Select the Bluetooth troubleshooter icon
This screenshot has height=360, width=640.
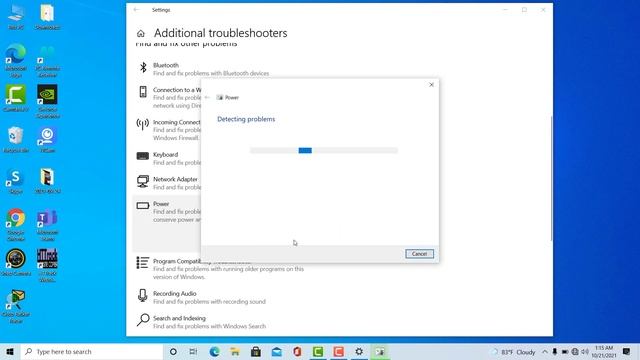143,67
